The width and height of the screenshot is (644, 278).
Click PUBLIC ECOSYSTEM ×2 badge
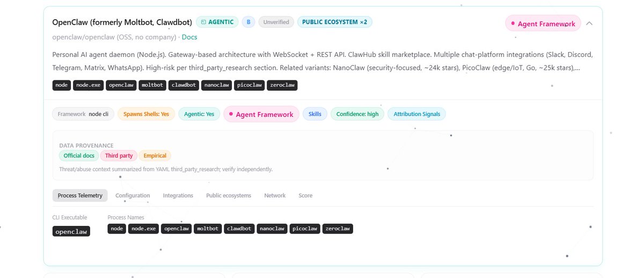click(x=335, y=22)
